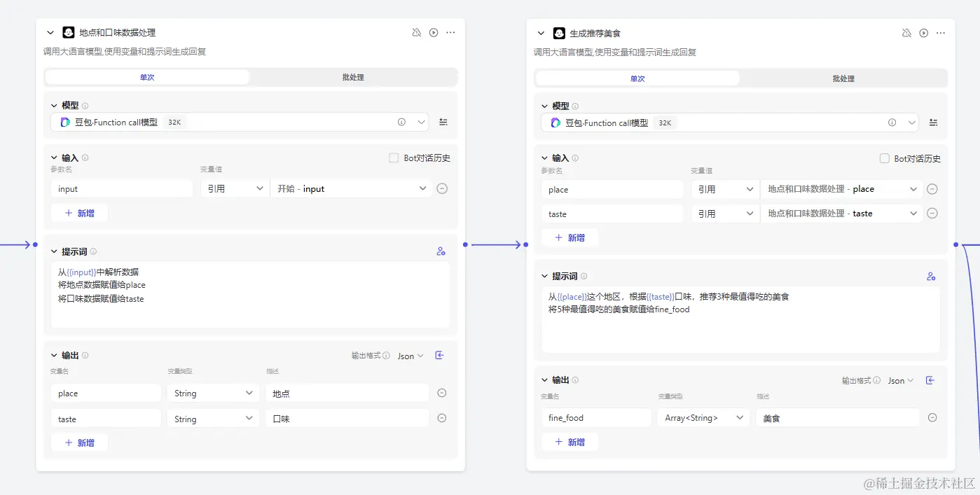This screenshot has width=980, height=495.
Task: Open prompt library icon in 生成推荐美食
Action: (x=931, y=277)
